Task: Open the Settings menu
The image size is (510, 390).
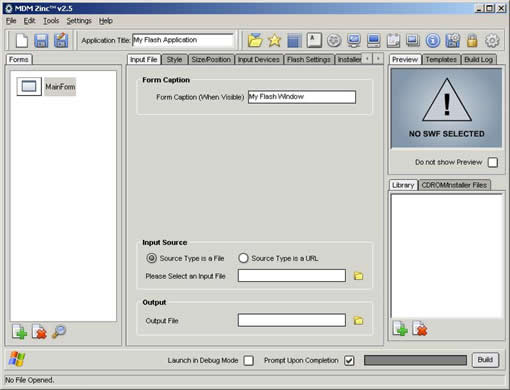Action: (x=79, y=21)
